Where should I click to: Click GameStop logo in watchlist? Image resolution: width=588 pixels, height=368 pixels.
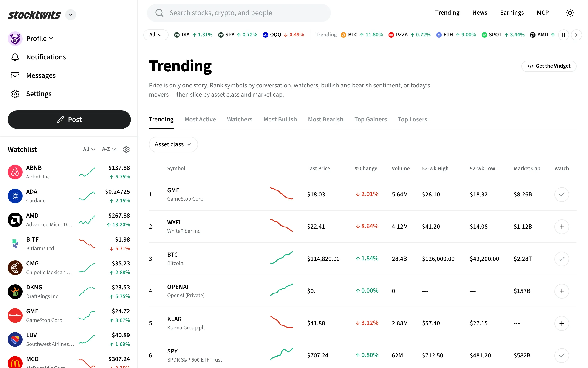point(15,315)
